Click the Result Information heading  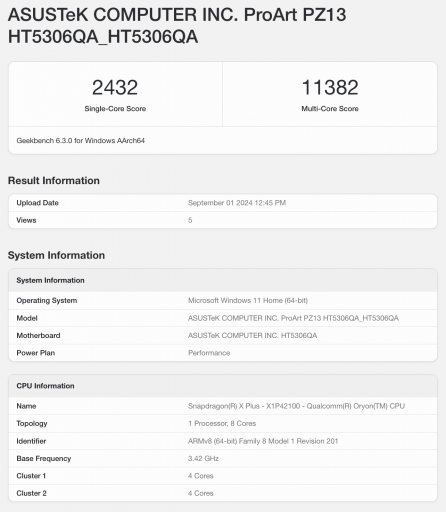pyautogui.click(x=54, y=181)
